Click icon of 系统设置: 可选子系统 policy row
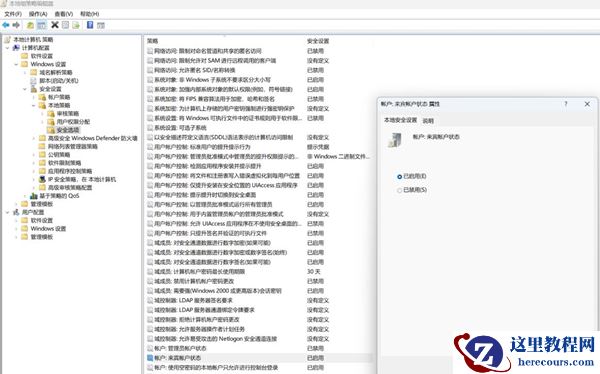600x374 pixels. (150, 128)
